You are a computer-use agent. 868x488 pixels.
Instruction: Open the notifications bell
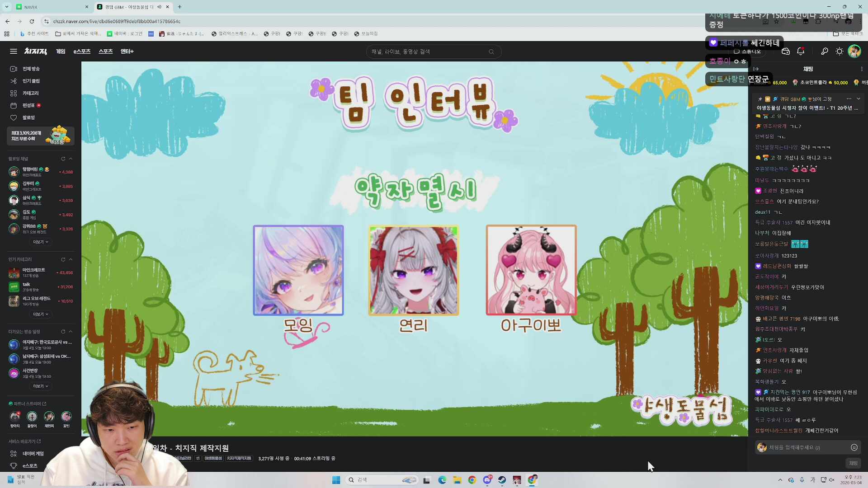(801, 52)
